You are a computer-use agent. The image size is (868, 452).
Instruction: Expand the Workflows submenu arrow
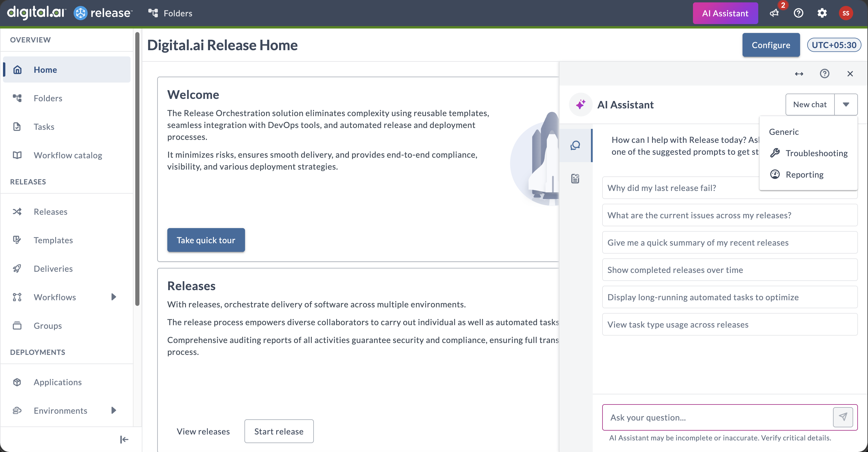pos(114,297)
